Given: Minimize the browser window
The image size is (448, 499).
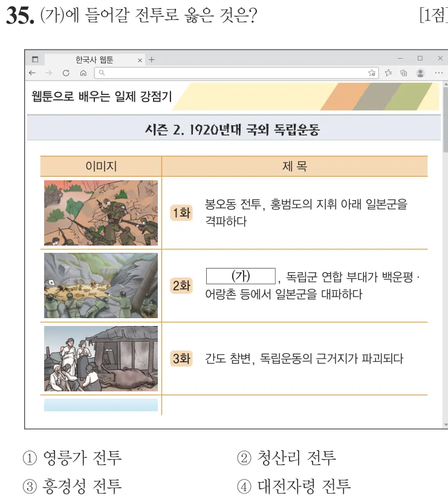Looking at the screenshot, I should [x=400, y=59].
